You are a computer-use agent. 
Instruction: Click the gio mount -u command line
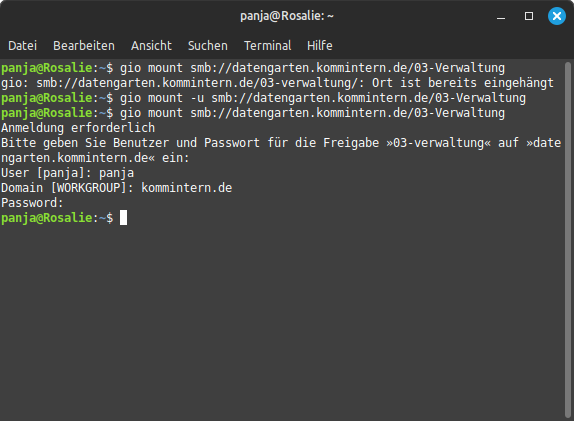click(x=264, y=98)
